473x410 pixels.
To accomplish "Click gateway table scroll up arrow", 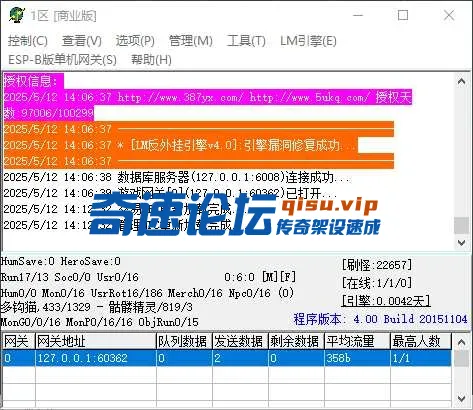I will pos(462,342).
